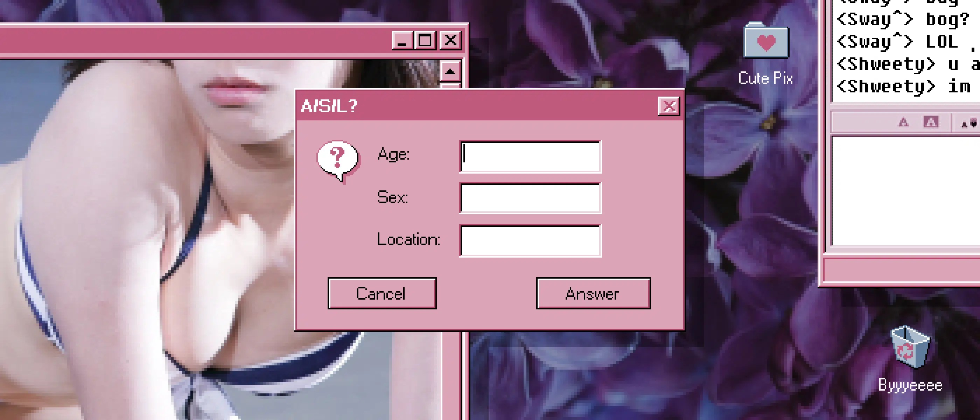Screen dimensions: 980x420
Task: Click the font color A icon
Action: 903,122
